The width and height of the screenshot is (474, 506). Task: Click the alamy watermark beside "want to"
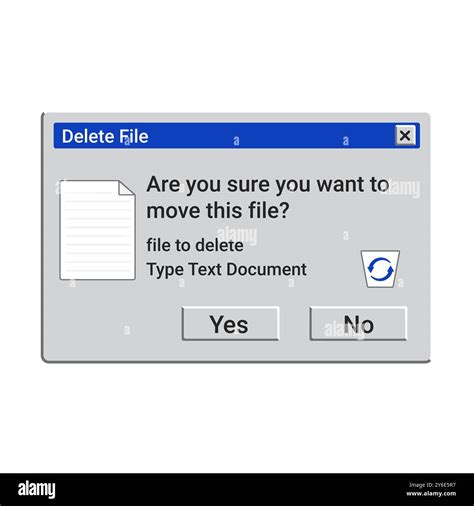click(x=402, y=188)
